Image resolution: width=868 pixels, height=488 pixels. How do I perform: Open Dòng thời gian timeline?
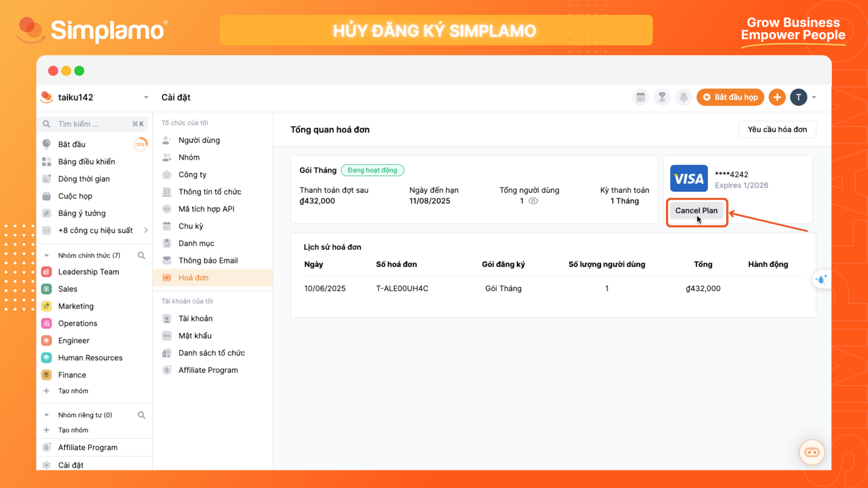(x=84, y=178)
